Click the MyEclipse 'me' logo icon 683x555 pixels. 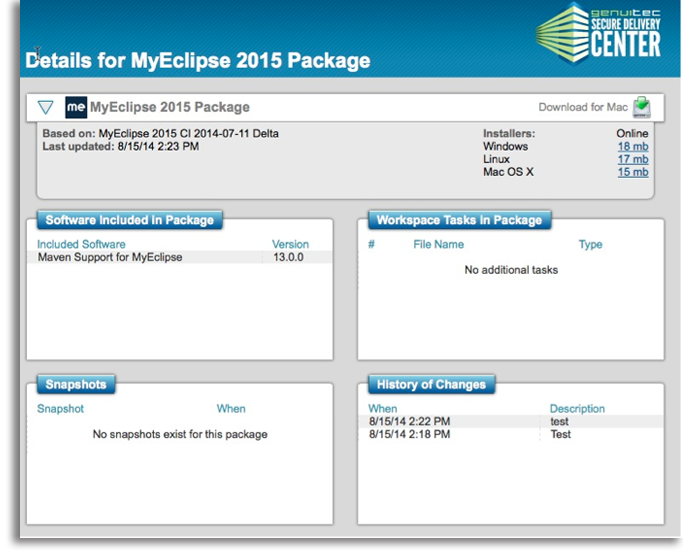click(76, 107)
